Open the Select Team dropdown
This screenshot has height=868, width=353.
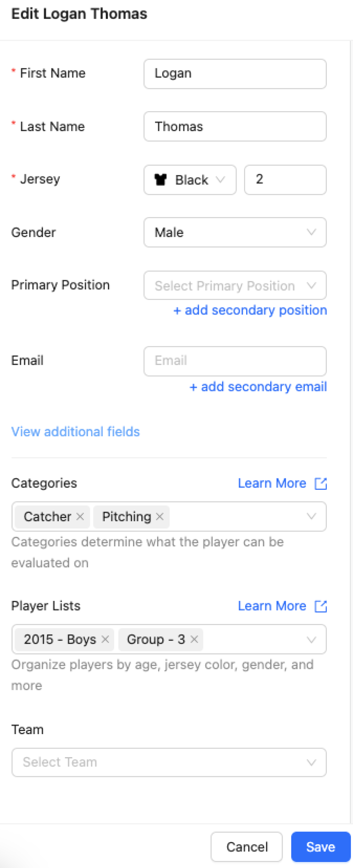pos(169,762)
